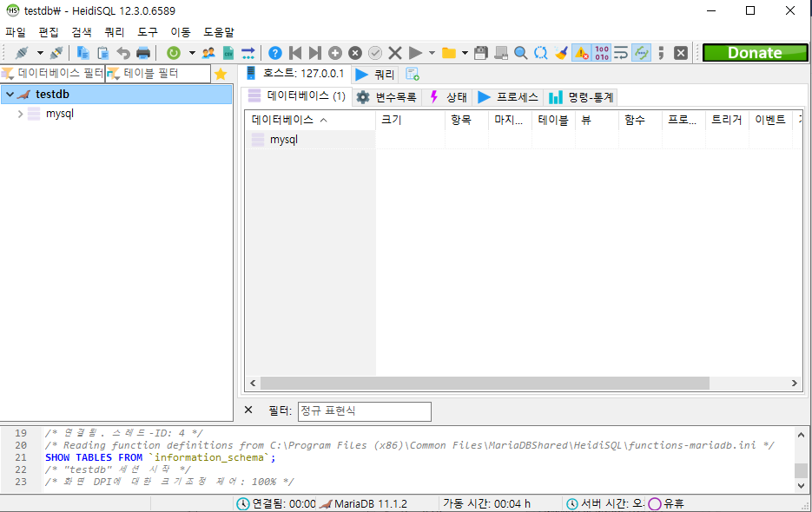Switch to the 프로세스 tab
The image size is (812, 512).
click(508, 97)
